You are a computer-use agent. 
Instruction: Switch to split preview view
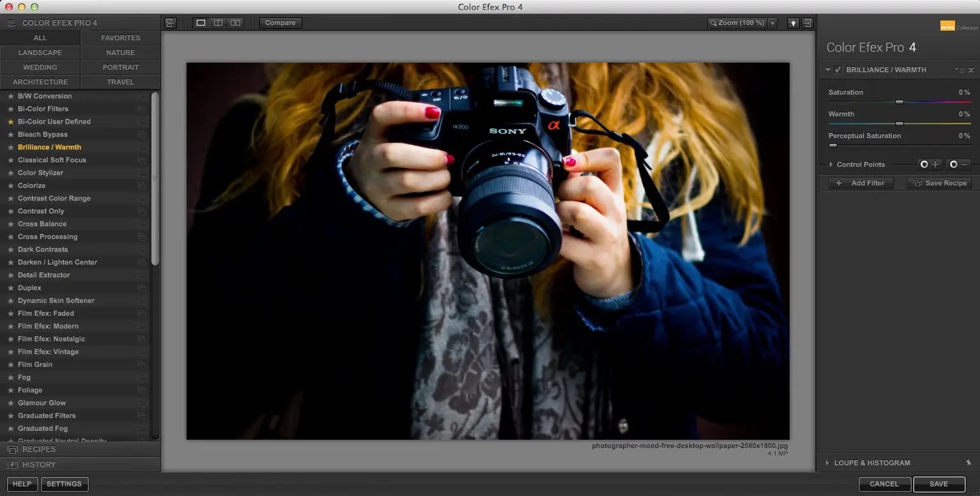tap(218, 23)
